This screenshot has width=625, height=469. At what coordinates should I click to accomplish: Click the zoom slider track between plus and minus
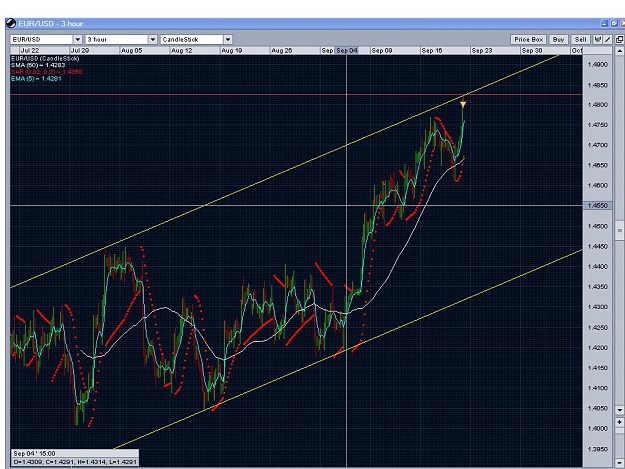(x=619, y=442)
